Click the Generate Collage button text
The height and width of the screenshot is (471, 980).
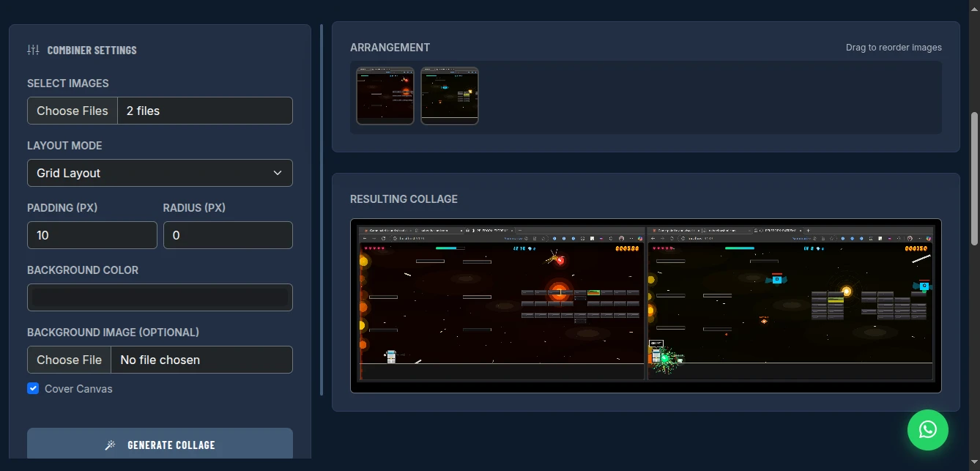(171, 445)
